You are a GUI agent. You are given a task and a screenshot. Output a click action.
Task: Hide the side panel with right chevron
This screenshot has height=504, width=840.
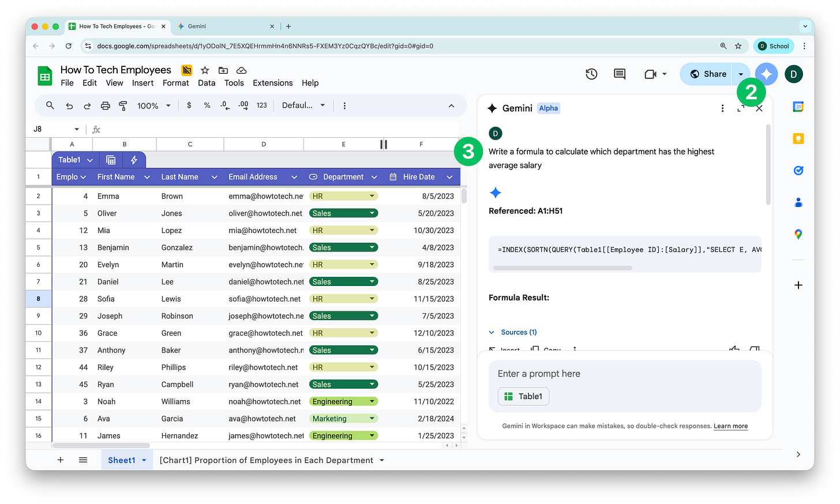tap(798, 454)
